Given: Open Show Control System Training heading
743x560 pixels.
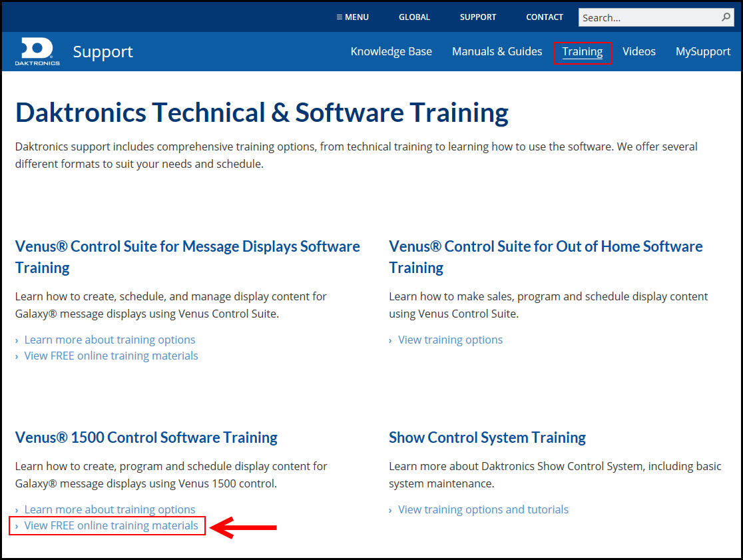Looking at the screenshot, I should pos(487,437).
